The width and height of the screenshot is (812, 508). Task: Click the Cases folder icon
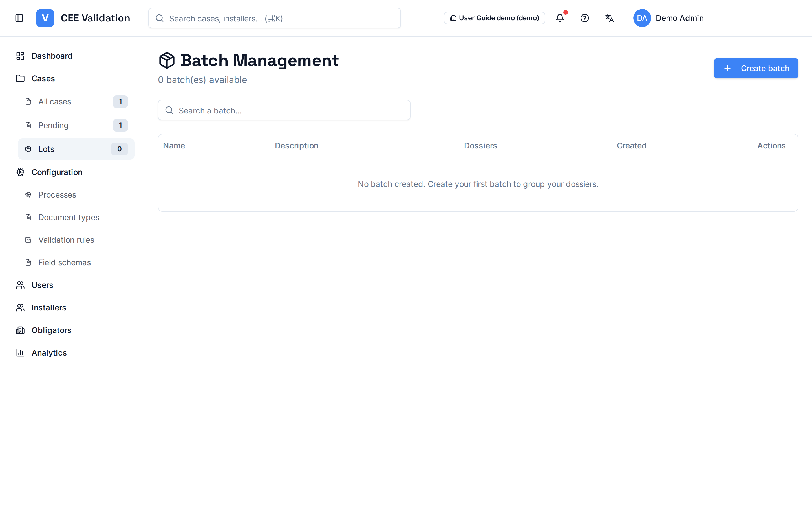20,78
